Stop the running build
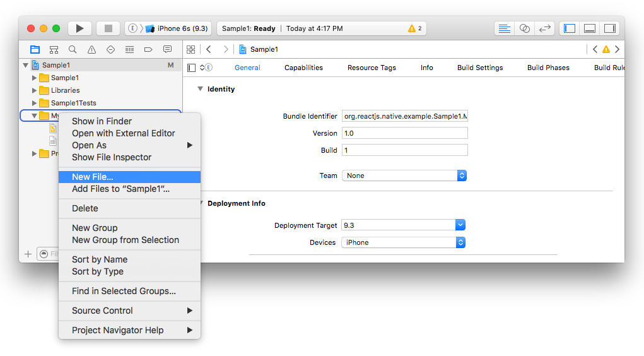The image size is (644, 356). click(x=108, y=28)
